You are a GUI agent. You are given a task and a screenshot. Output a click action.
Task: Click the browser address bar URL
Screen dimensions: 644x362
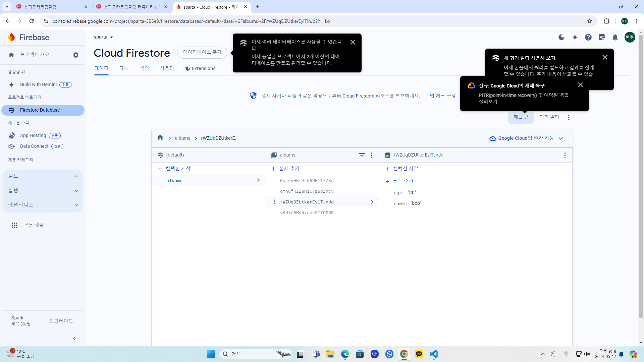[x=191, y=21]
